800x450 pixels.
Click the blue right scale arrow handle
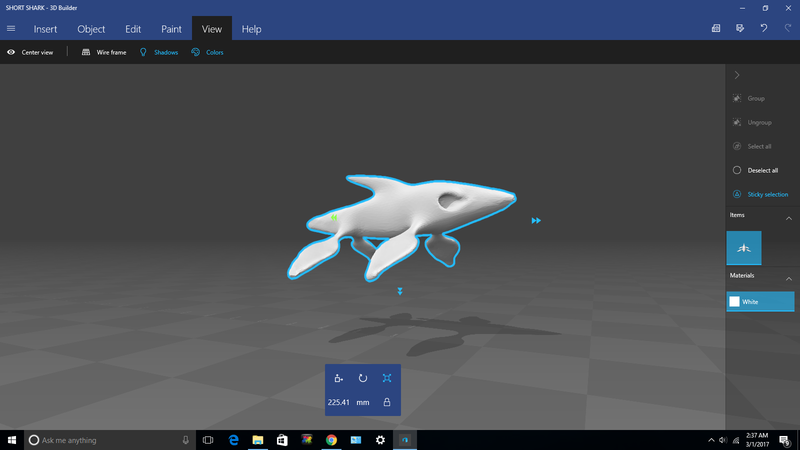[x=536, y=220]
